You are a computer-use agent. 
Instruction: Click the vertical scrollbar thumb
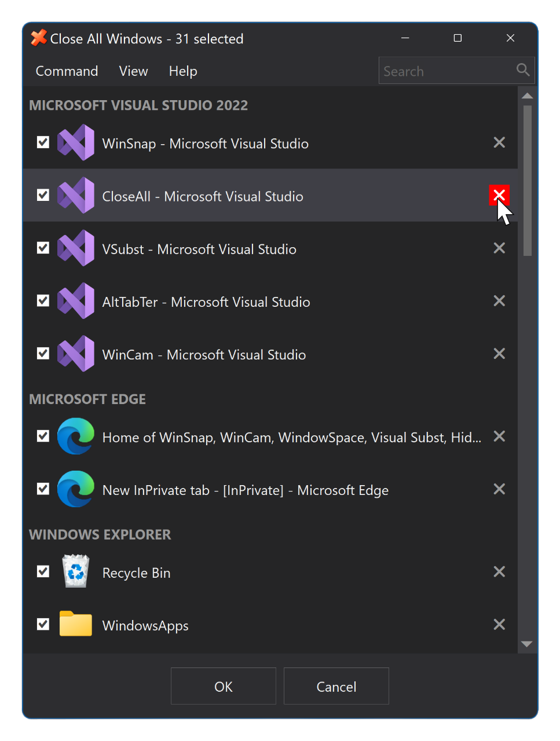(527, 179)
